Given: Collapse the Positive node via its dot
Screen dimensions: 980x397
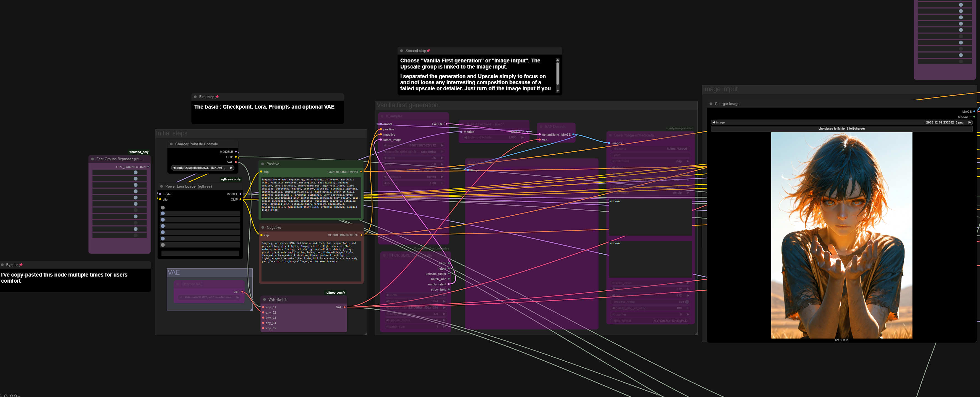Looking at the screenshot, I should pos(263,164).
